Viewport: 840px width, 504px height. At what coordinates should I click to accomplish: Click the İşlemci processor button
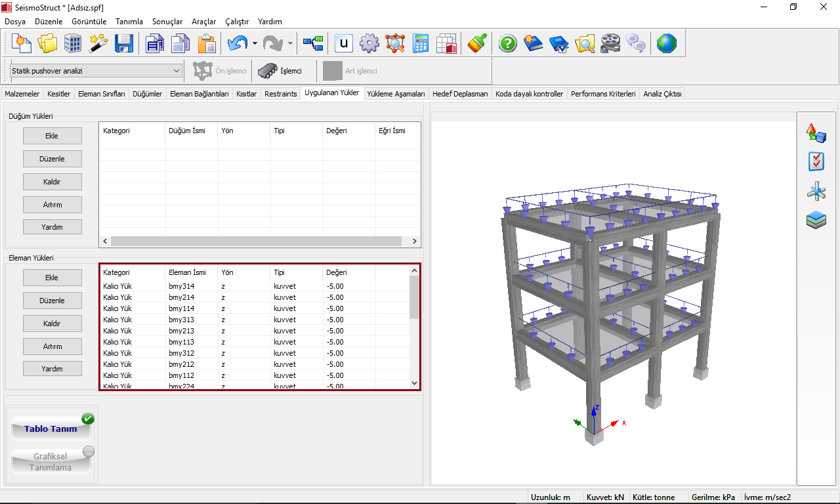(x=280, y=71)
